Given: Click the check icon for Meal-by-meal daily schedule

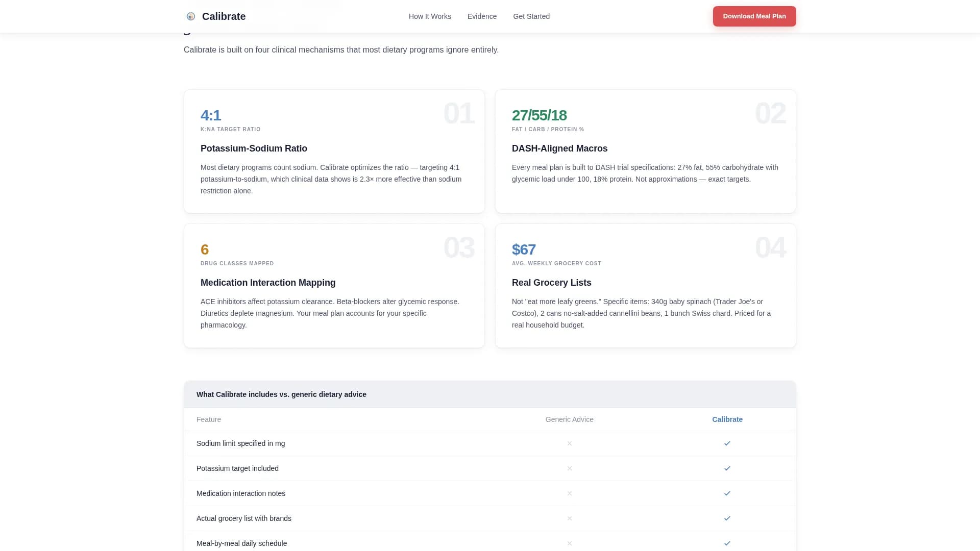Looking at the screenshot, I should [727, 543].
